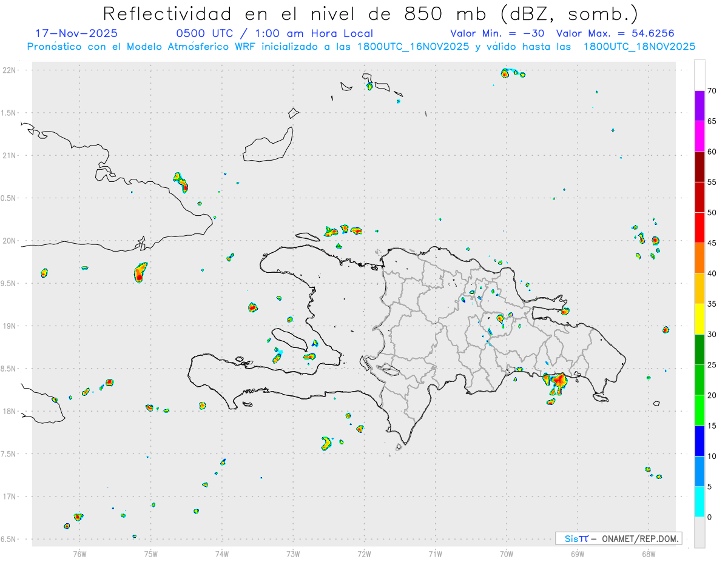Click the '10' tick label on color scale
728x562 pixels.
point(712,456)
